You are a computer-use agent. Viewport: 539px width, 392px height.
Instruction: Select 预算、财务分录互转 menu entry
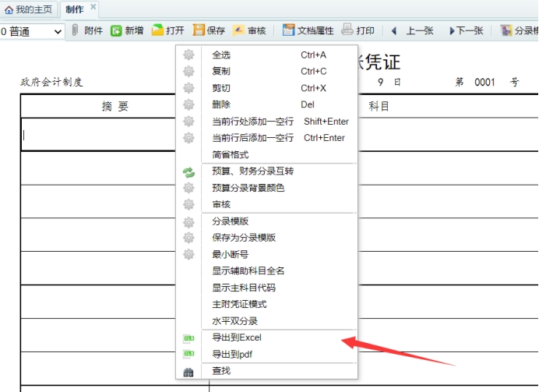click(252, 171)
